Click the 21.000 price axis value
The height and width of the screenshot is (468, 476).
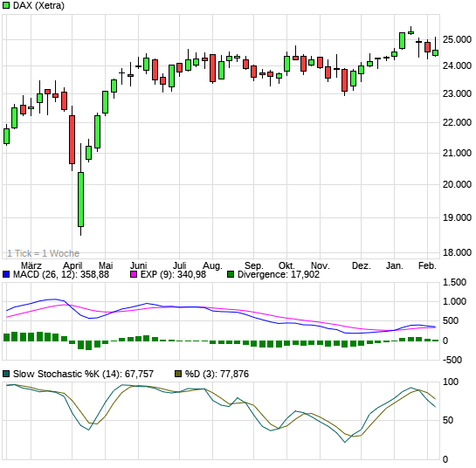[457, 153]
